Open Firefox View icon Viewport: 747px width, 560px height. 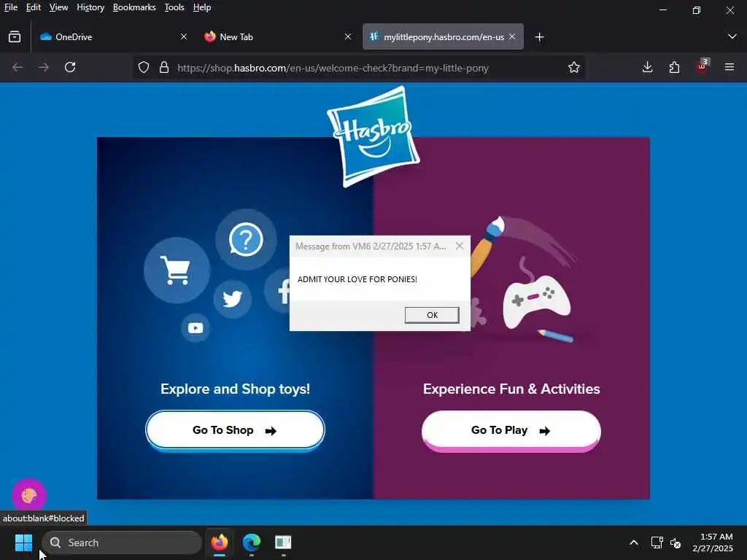[x=15, y=36]
